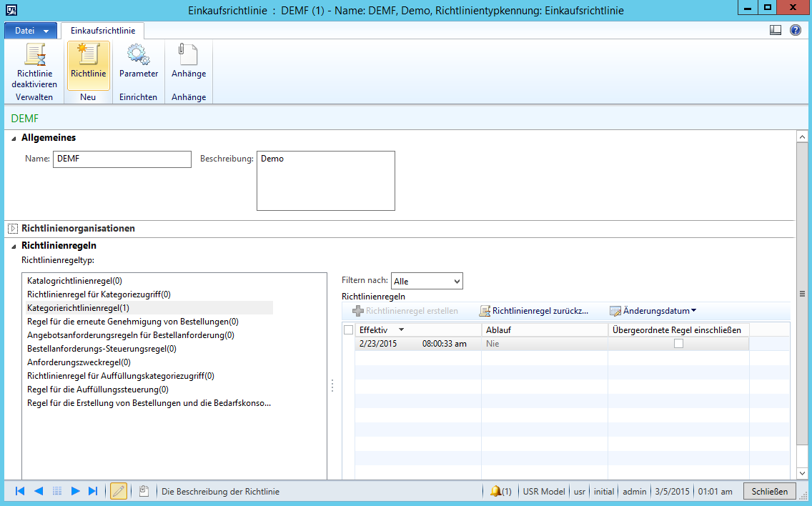The image size is (812, 506).
Task: Open the Datei menu
Action: coord(30,31)
